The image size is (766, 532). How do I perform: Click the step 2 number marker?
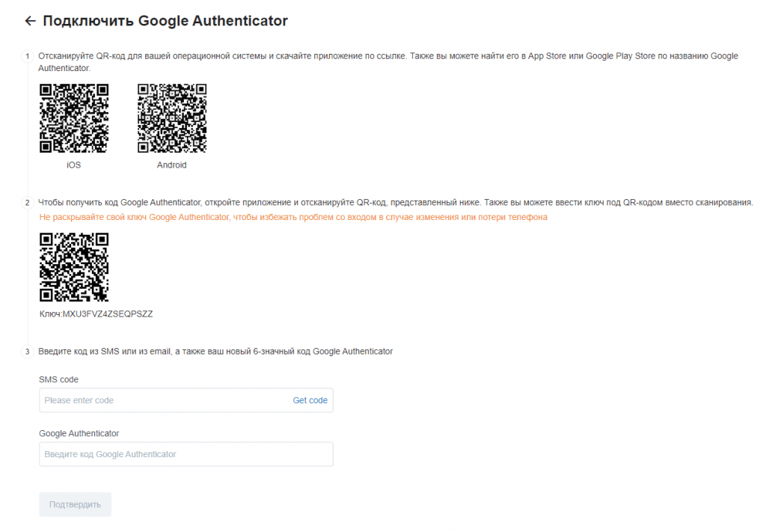(28, 202)
